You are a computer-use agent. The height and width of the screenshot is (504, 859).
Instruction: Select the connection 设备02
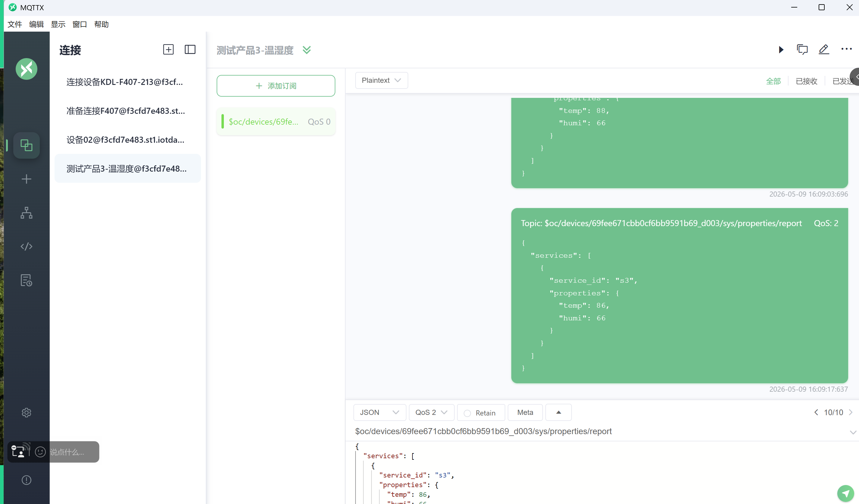tap(127, 140)
